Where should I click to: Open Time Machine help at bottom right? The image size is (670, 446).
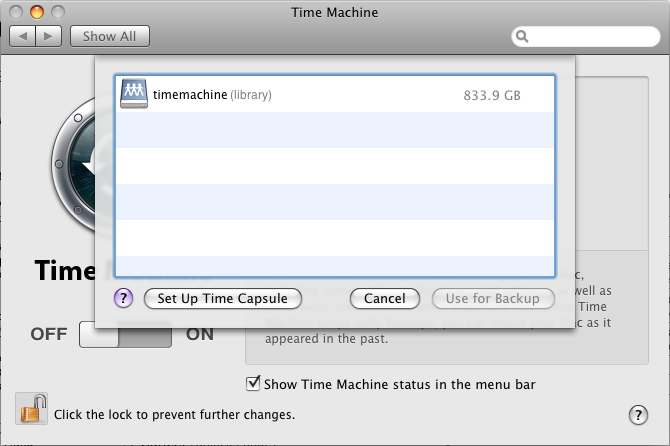638,415
